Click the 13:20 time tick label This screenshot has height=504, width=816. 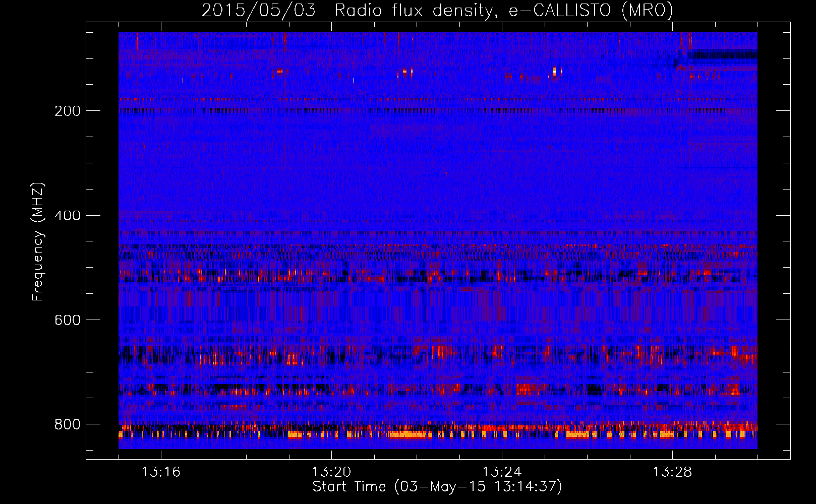(x=331, y=472)
